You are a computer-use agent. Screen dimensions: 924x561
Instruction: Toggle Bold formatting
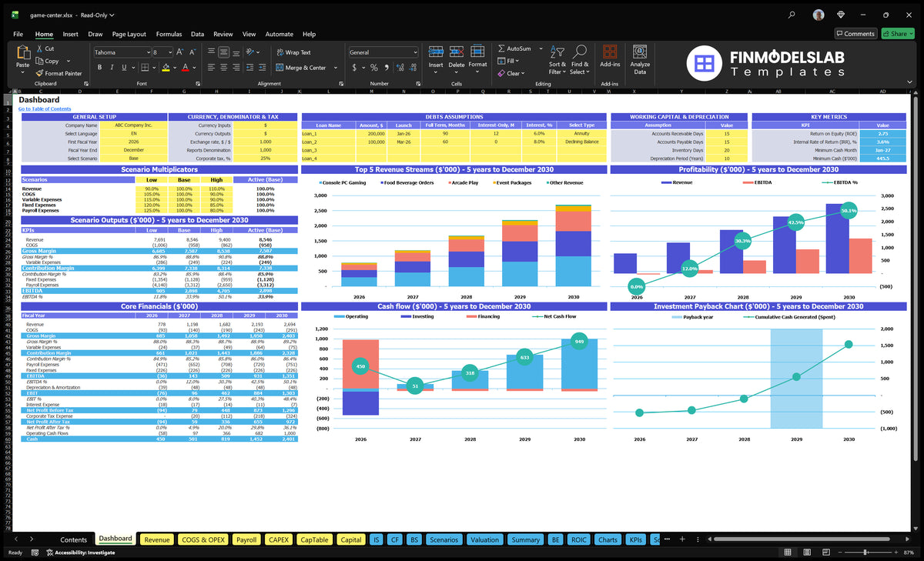pos(100,68)
